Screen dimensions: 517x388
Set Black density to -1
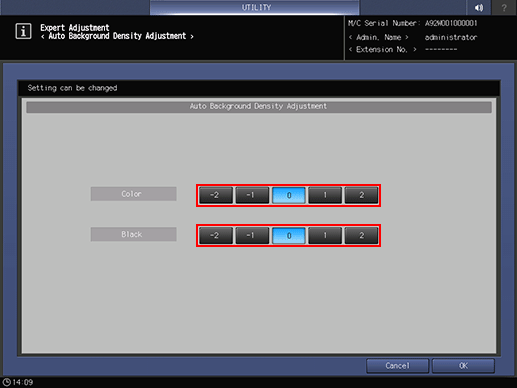(252, 236)
